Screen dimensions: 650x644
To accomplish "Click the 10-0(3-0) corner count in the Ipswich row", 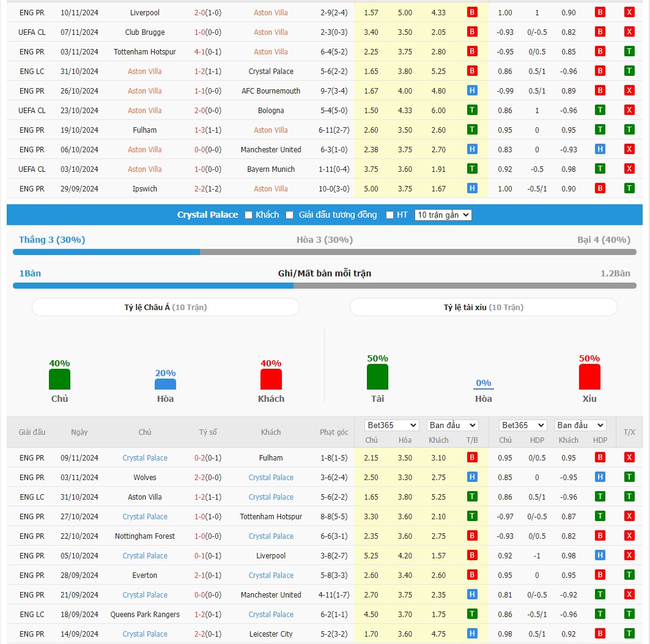I will coord(334,189).
